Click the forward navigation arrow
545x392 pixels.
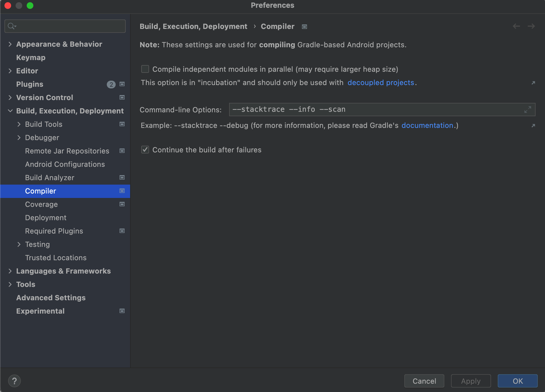531,26
